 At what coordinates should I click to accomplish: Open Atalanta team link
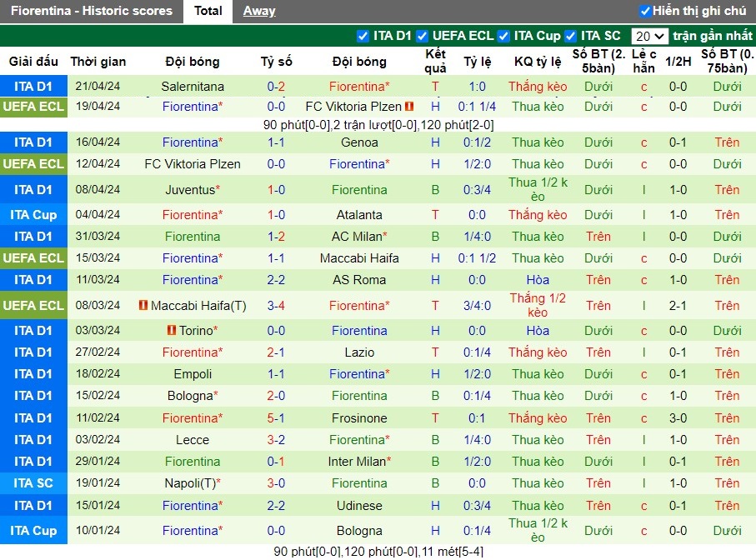pyautogui.click(x=359, y=214)
